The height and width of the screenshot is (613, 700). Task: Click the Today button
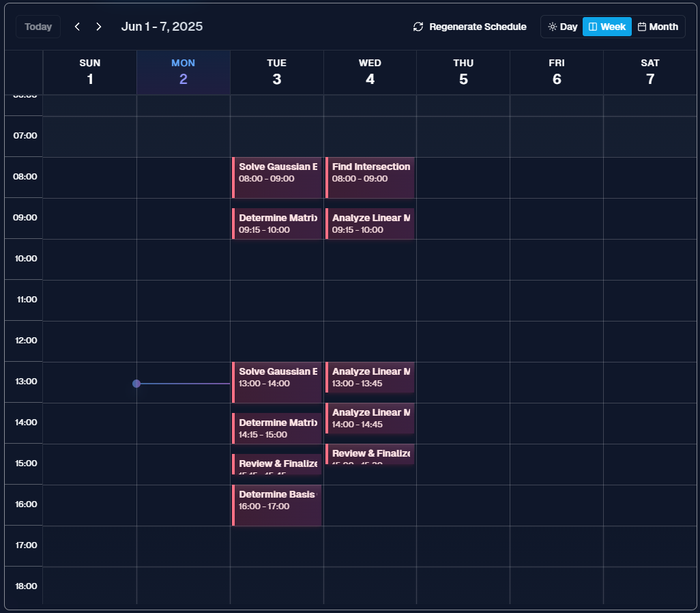click(x=38, y=27)
